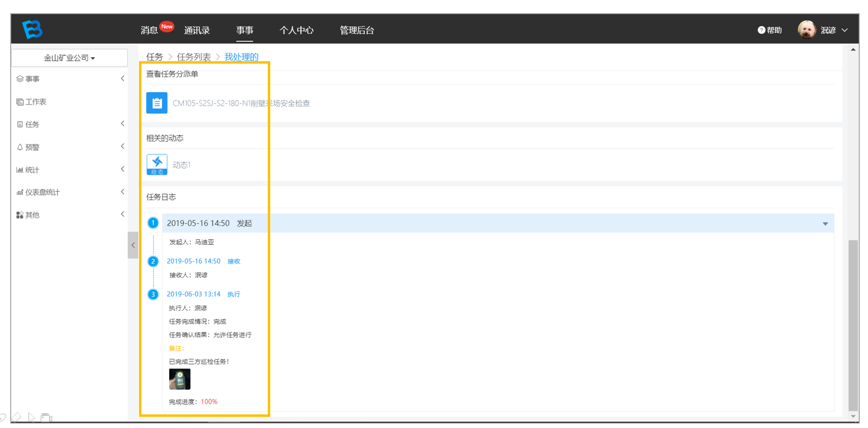Viewport: 868px width, 428px height.
Task: Expand the 统计 sidebar section
Action: click(x=69, y=170)
